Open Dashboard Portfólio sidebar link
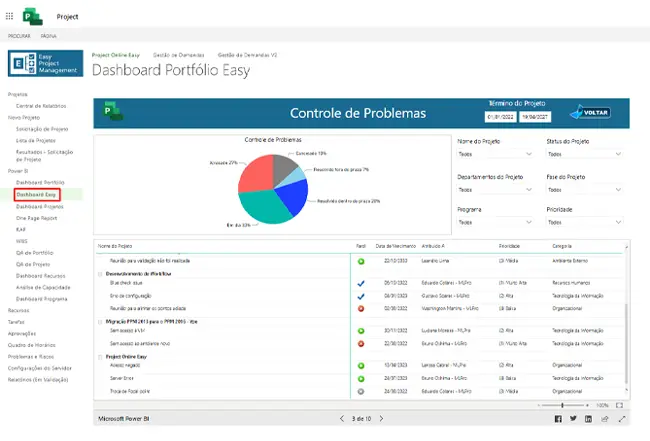Image resolution: width=650 pixels, height=441 pixels. 40,182
